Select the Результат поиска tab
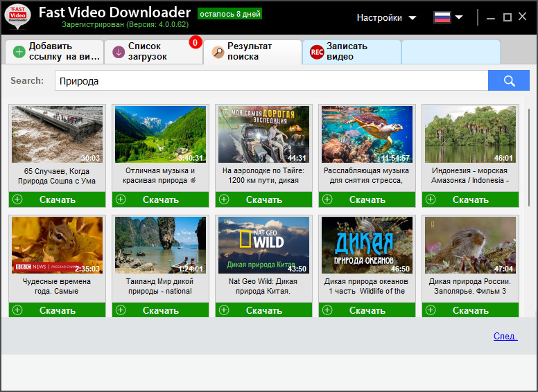The width and height of the screenshot is (538, 392). [252, 52]
